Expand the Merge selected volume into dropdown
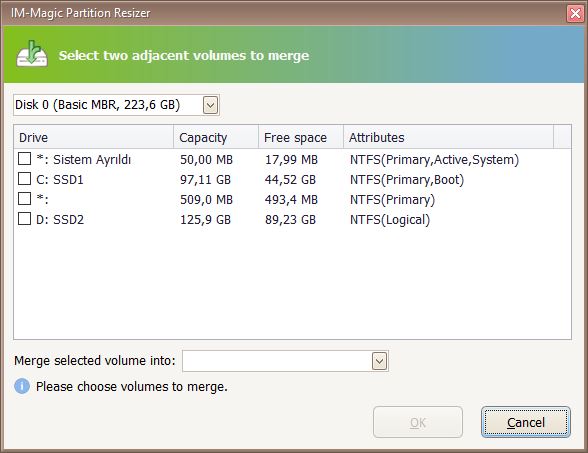The width and height of the screenshot is (588, 453). pyautogui.click(x=380, y=362)
